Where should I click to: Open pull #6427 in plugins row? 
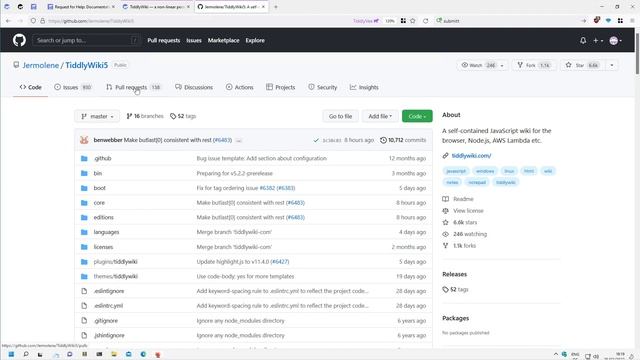click(280, 262)
